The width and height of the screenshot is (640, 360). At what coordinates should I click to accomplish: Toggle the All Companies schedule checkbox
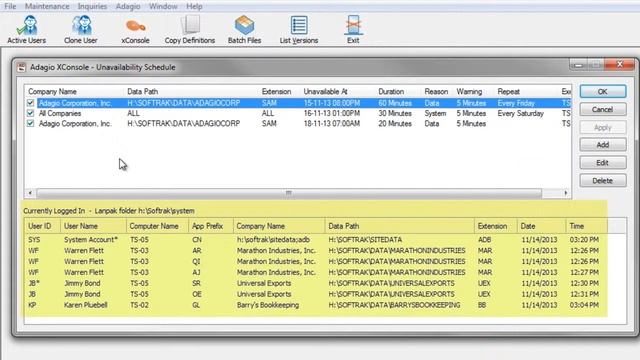[x=31, y=113]
